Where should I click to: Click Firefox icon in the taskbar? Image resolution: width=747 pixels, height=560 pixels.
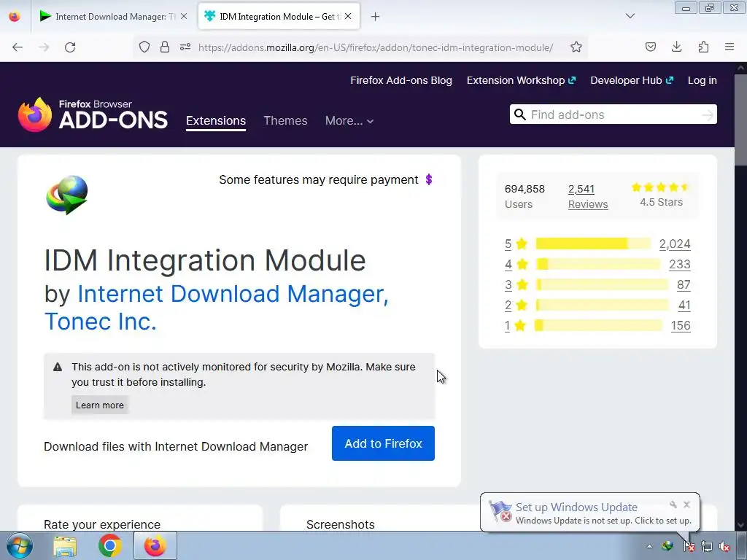(x=155, y=545)
